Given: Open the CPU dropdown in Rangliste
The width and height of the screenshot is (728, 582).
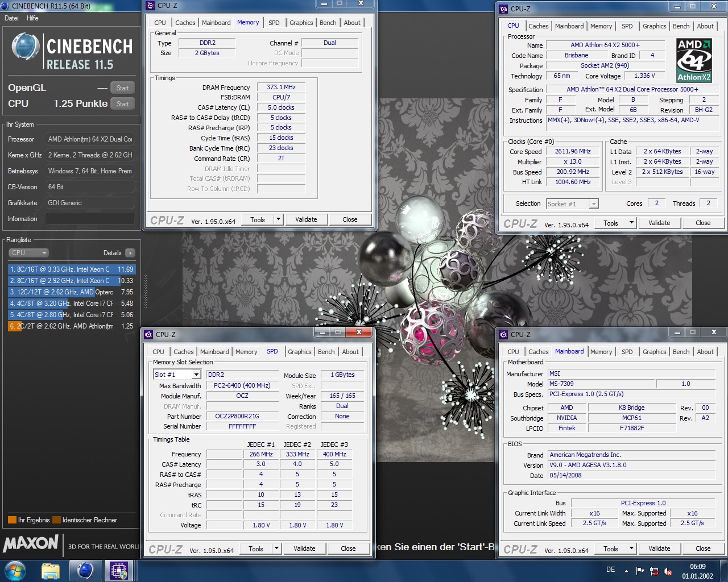Looking at the screenshot, I should pyautogui.click(x=28, y=253).
